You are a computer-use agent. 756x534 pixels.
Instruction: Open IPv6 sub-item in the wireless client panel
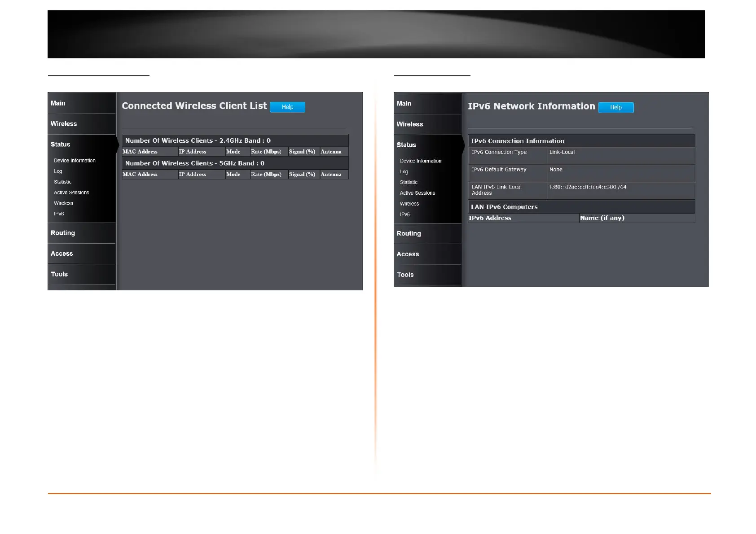point(59,214)
